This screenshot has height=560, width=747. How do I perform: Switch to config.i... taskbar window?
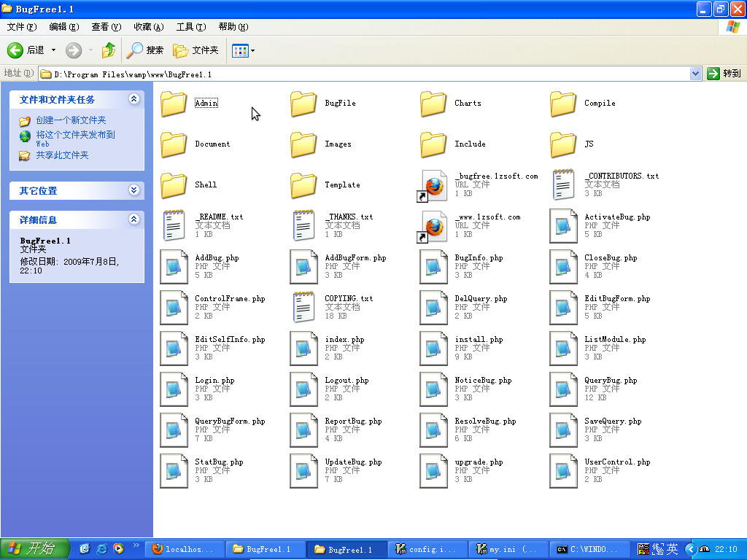click(x=427, y=550)
